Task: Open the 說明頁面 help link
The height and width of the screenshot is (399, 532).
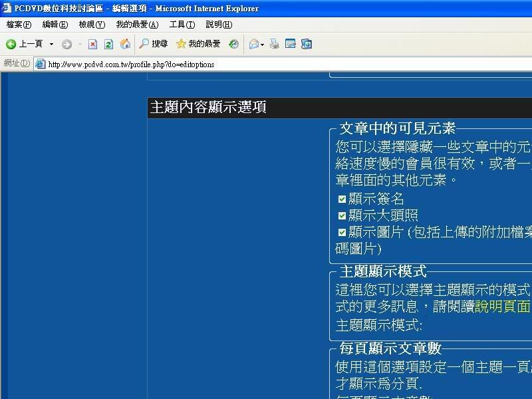Action: click(502, 307)
